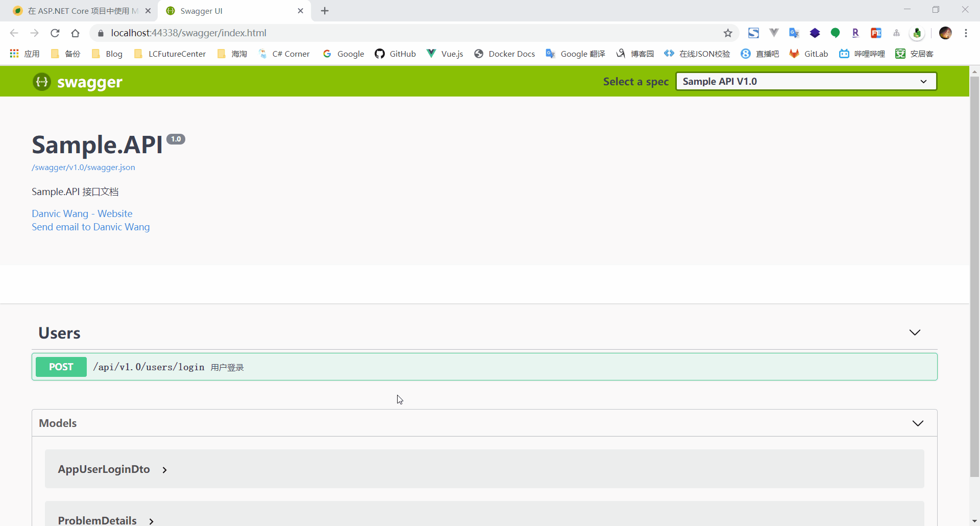Go to the browser home page
Screen dimensions: 980x526
76,33
